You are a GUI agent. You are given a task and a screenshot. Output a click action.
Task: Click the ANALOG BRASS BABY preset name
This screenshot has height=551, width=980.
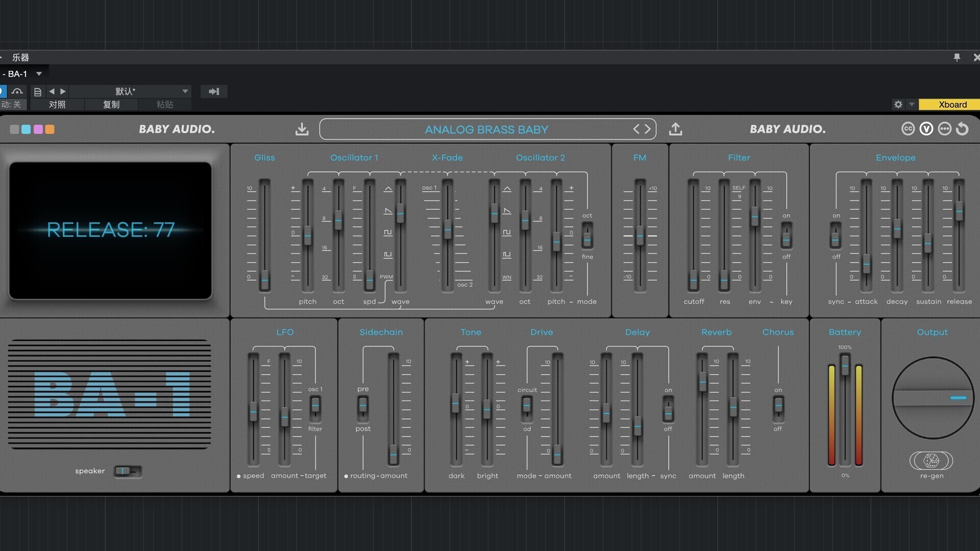(486, 130)
